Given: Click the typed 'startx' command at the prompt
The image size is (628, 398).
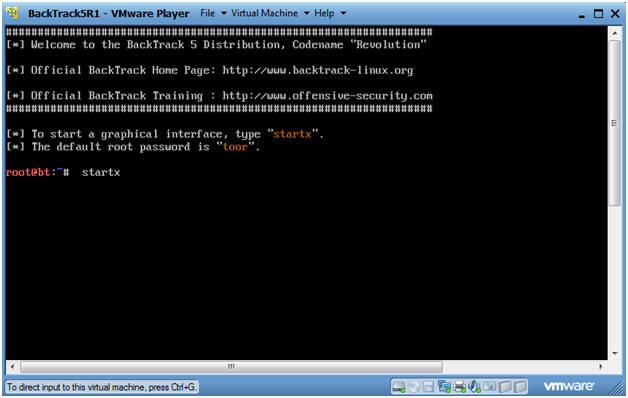Looking at the screenshot, I should (x=101, y=172).
